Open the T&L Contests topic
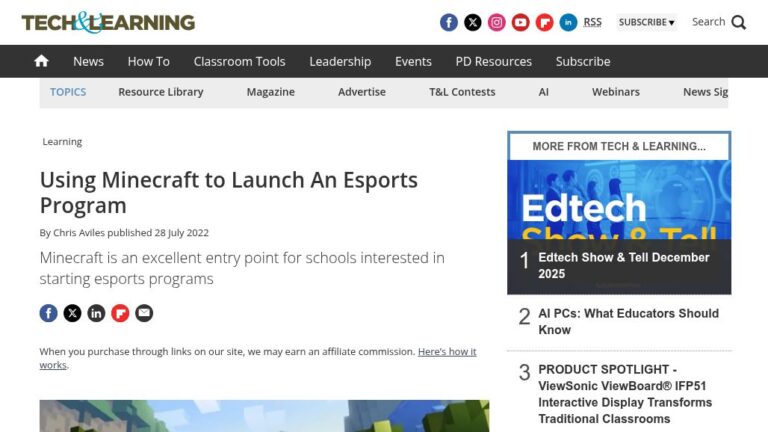 462,92
